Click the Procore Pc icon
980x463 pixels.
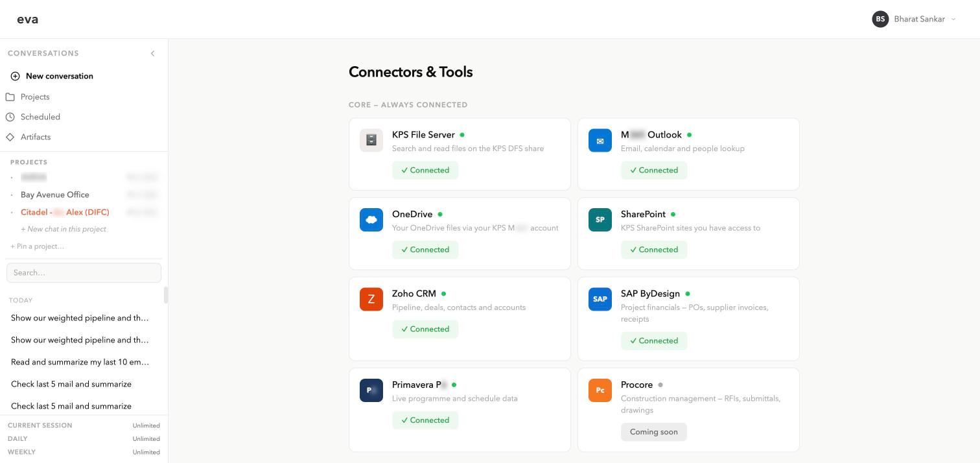600,390
